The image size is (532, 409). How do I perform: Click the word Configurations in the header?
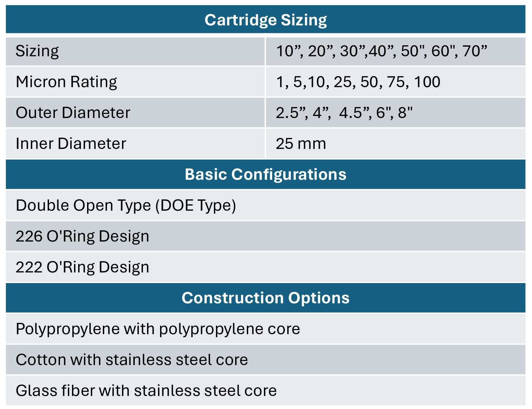click(289, 174)
